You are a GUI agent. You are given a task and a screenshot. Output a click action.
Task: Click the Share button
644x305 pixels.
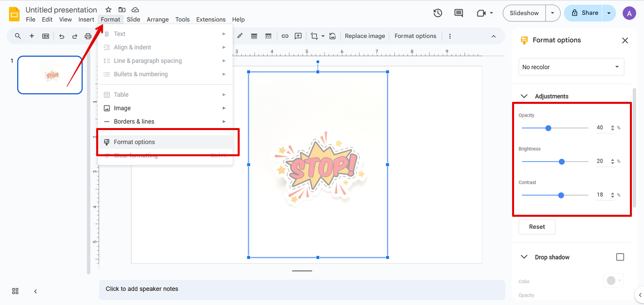coord(584,13)
